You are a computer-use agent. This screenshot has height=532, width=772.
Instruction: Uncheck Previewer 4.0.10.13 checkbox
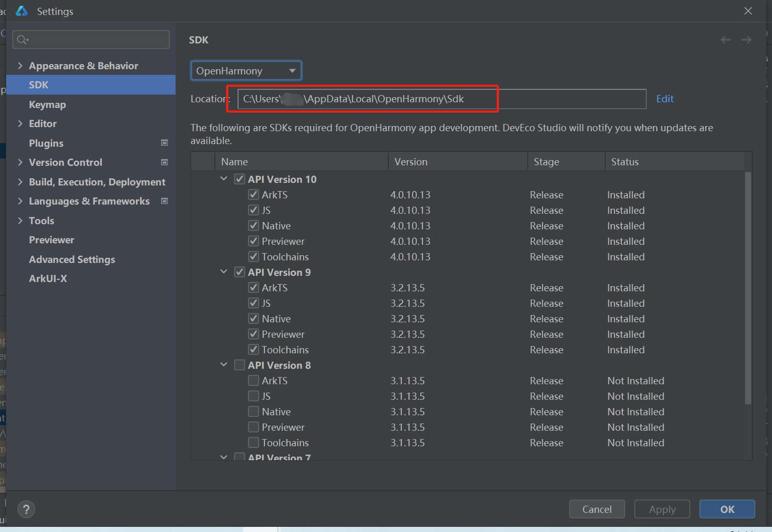coord(254,241)
